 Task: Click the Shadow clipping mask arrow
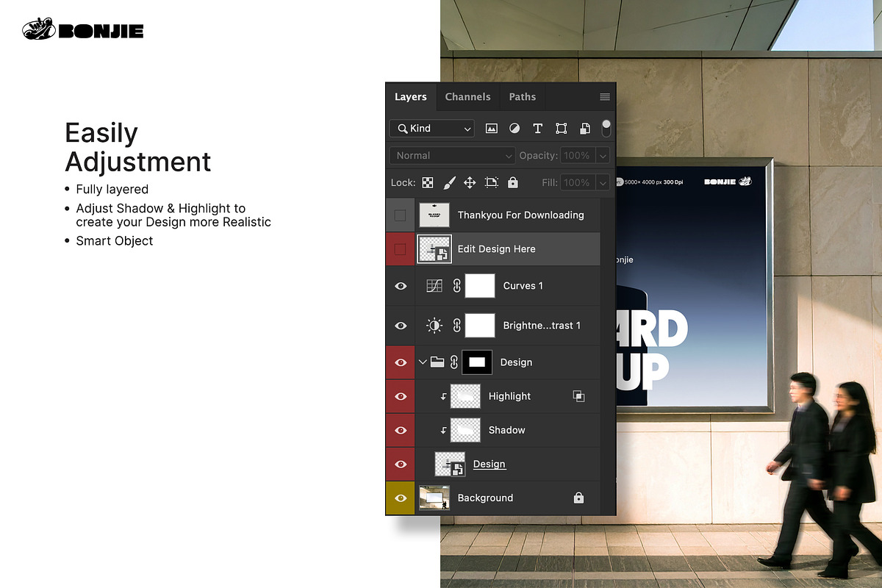click(443, 431)
